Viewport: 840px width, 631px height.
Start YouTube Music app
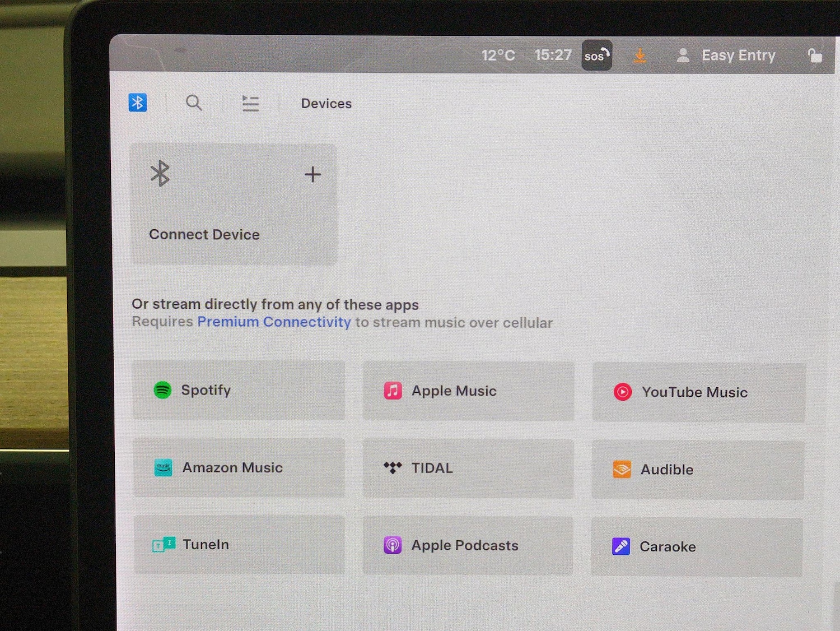[x=698, y=392]
